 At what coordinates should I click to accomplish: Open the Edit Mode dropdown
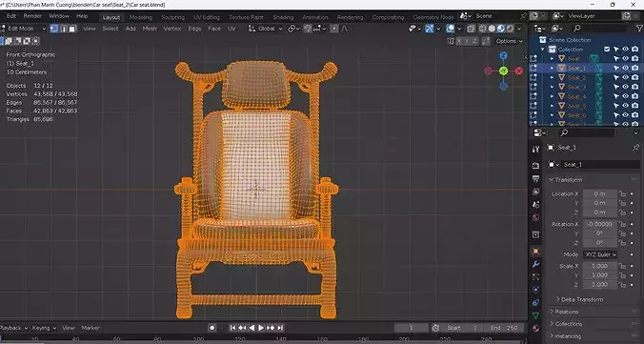click(x=24, y=29)
